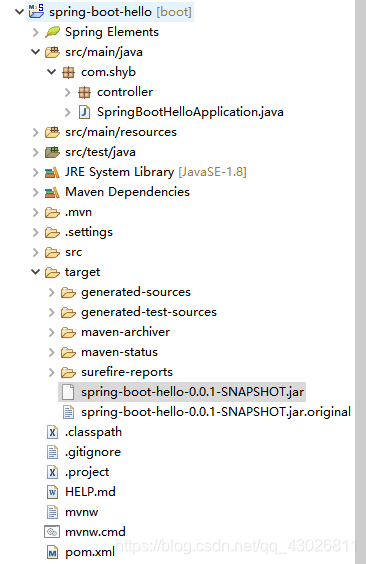Screen dimensions: 366x564
Task: Expand the plain src folder
Action: click(x=36, y=253)
